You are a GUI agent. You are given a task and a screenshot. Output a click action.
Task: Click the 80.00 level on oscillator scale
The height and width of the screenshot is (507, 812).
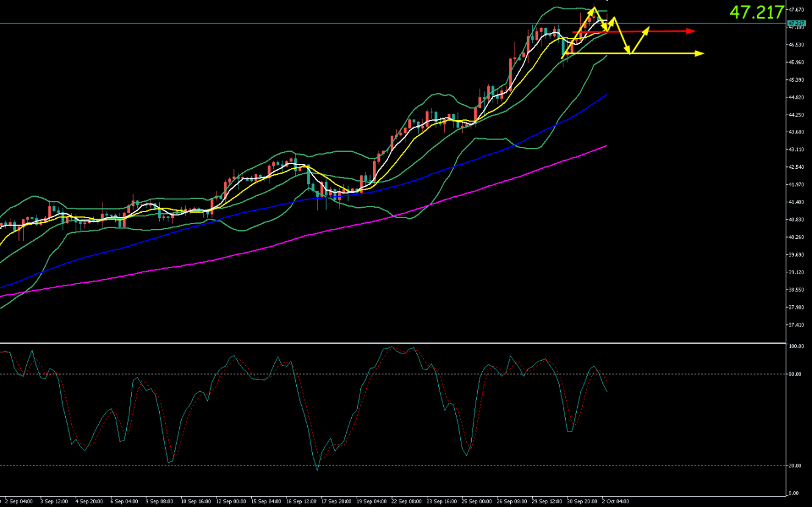(x=794, y=374)
